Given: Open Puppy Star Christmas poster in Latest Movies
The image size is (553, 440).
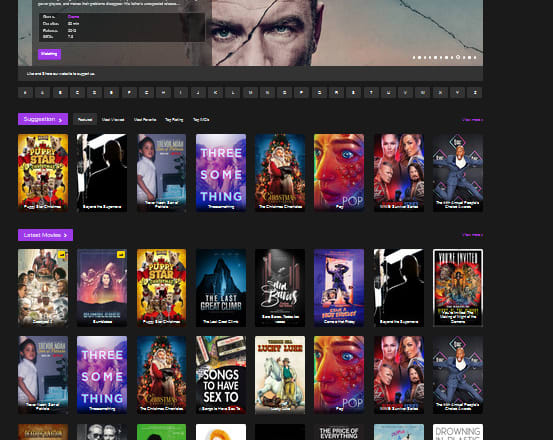Looking at the screenshot, I should pyautogui.click(x=161, y=288).
